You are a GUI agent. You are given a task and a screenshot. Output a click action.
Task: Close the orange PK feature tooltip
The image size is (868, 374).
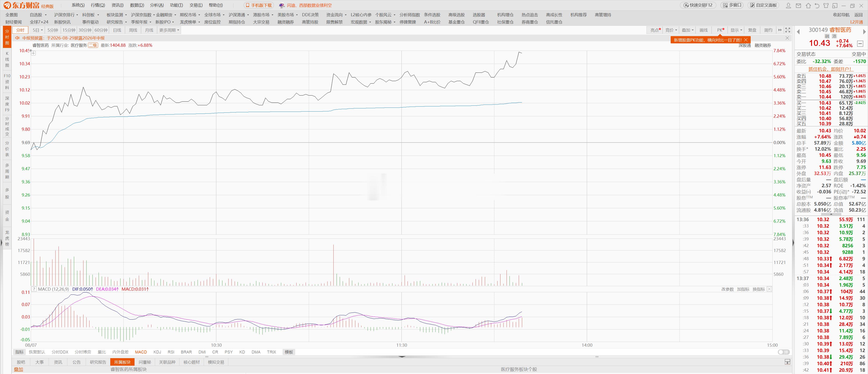pos(746,40)
